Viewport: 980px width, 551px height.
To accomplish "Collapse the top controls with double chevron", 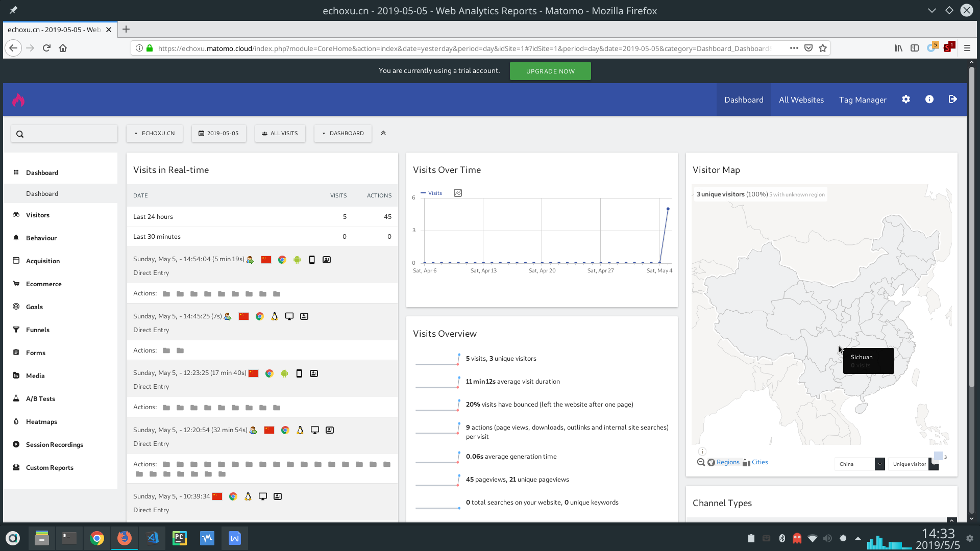I will [x=383, y=133].
